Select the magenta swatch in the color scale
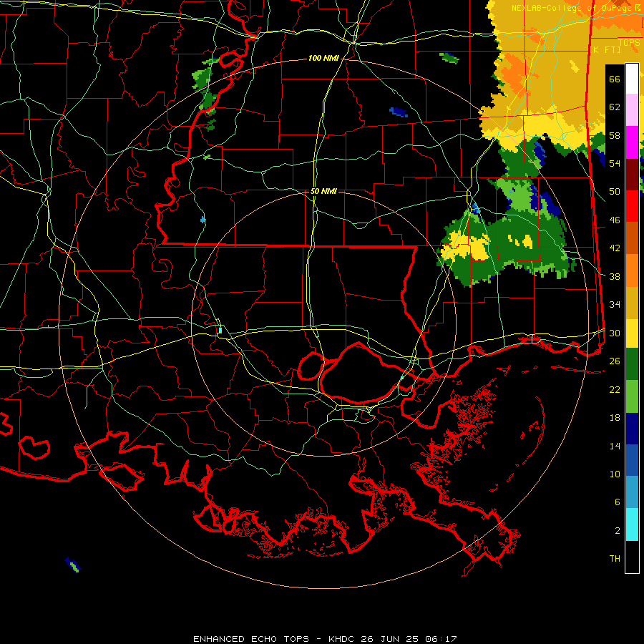 coord(632,142)
